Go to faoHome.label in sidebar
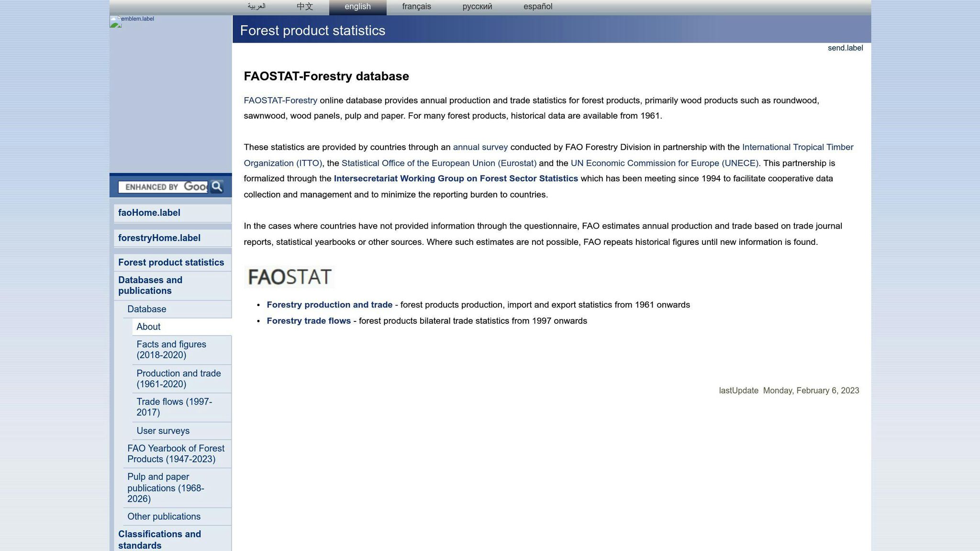Image resolution: width=980 pixels, height=551 pixels. click(x=172, y=213)
